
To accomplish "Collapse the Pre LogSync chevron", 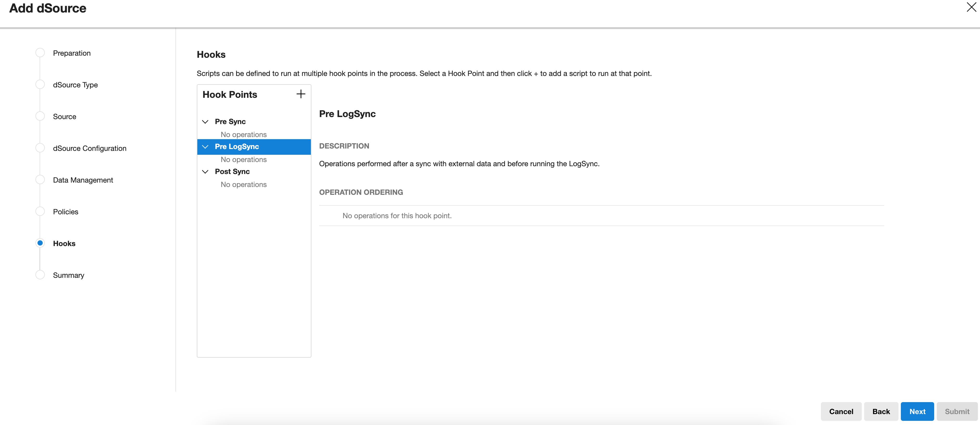I will [205, 147].
